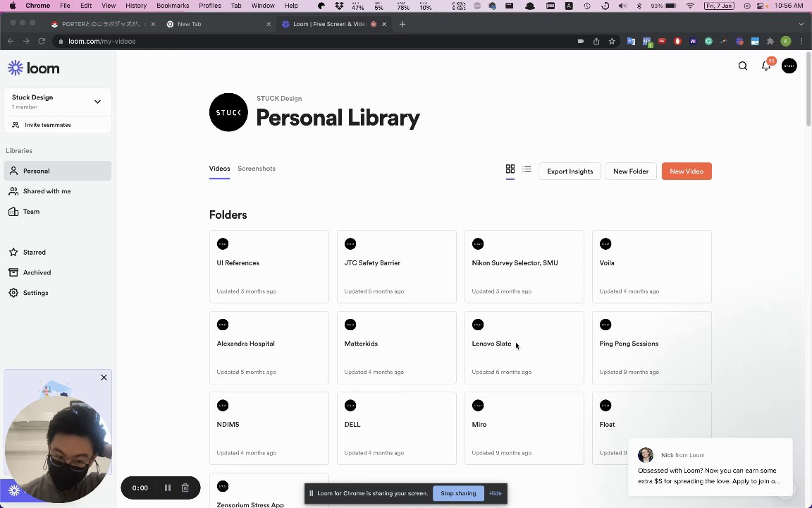
Task: Open the Ping Pong Sessions folder
Action: point(651,347)
